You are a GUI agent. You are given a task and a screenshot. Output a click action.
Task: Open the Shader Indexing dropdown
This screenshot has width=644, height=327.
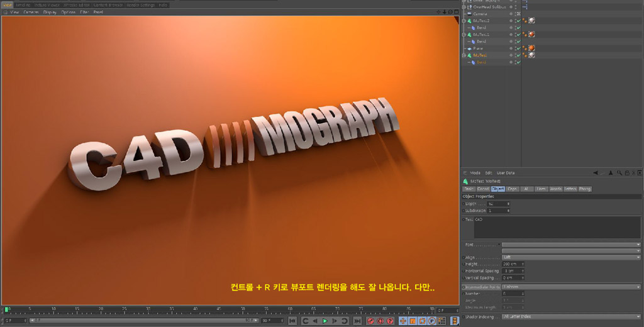tap(571, 317)
